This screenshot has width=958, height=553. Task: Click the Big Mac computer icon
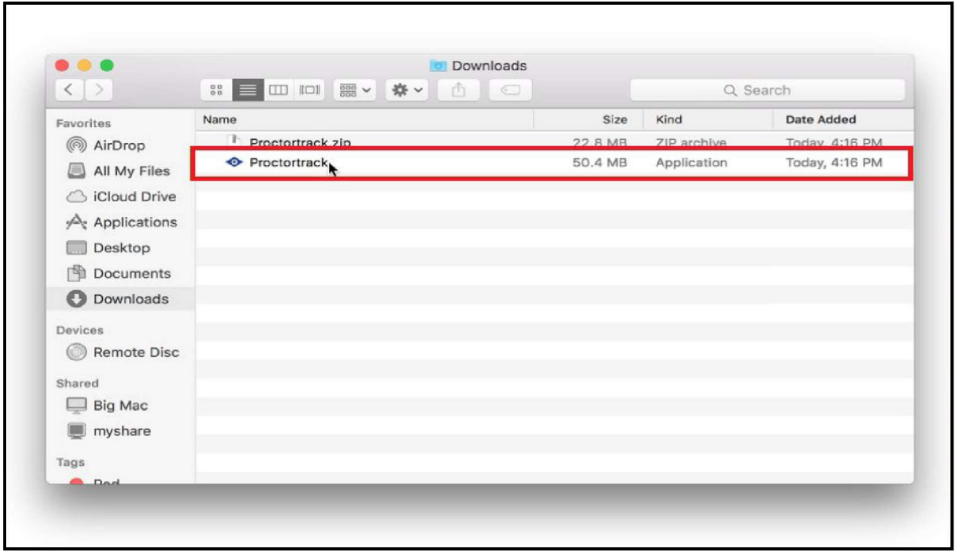pyautogui.click(x=76, y=406)
